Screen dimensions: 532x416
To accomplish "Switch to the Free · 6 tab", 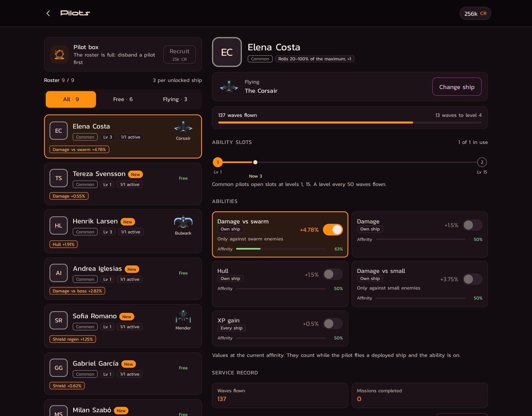I will pyautogui.click(x=123, y=99).
